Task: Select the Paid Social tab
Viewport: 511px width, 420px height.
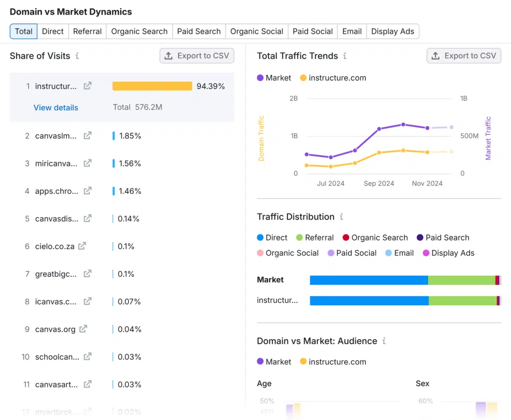Action: tap(312, 31)
